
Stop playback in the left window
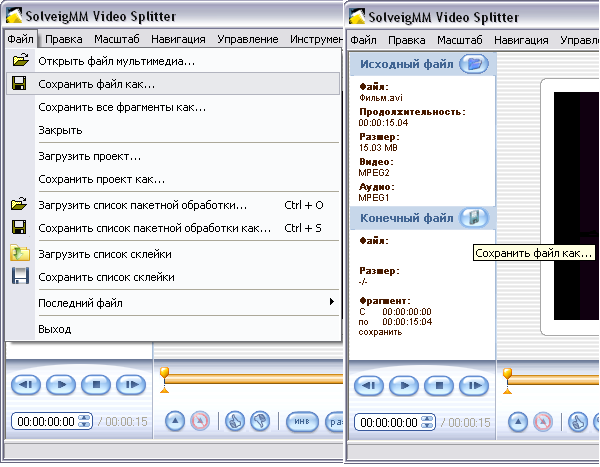[96, 384]
